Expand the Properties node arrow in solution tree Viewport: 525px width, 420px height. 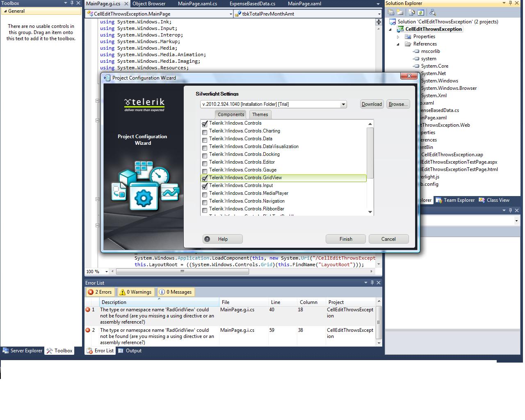[398, 37]
